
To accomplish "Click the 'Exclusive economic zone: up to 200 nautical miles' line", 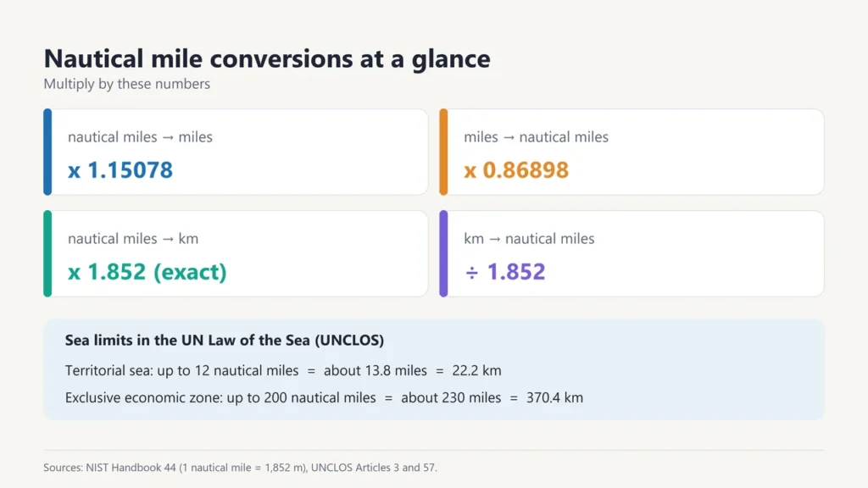I will (324, 398).
